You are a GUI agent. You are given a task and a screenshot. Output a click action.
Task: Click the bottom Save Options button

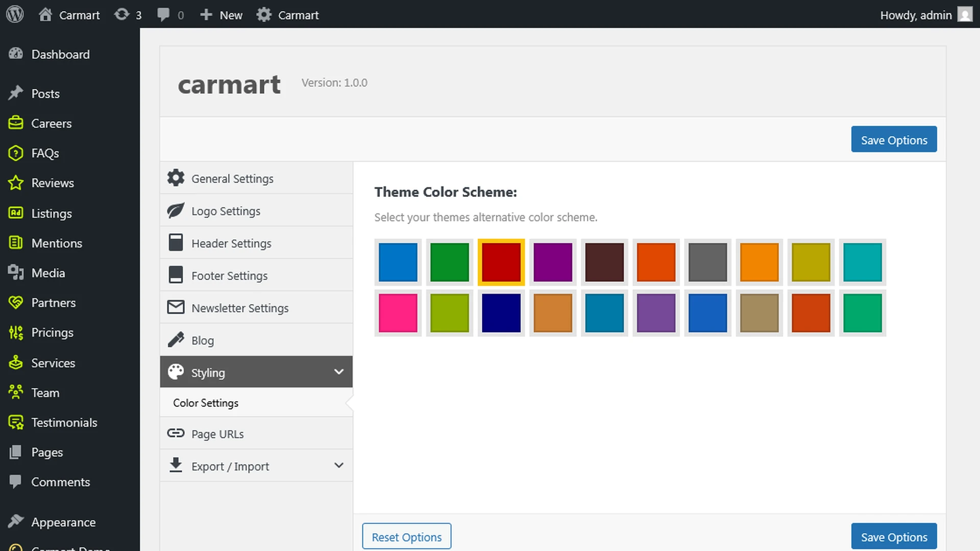coord(894,536)
